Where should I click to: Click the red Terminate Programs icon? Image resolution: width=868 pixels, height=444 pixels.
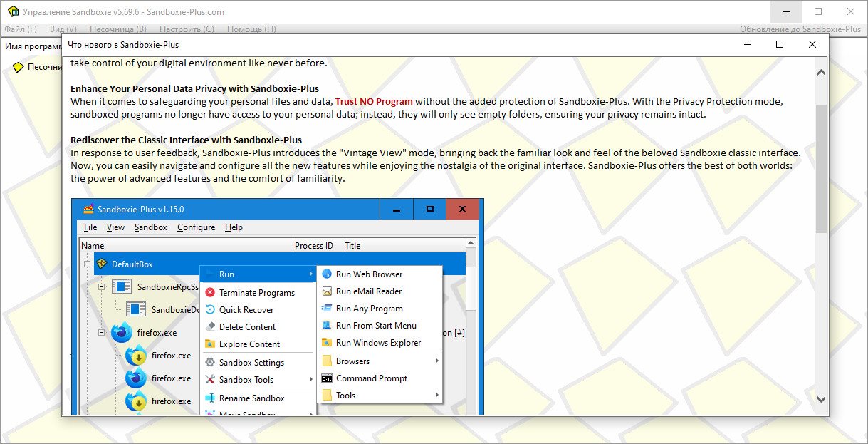click(x=210, y=292)
